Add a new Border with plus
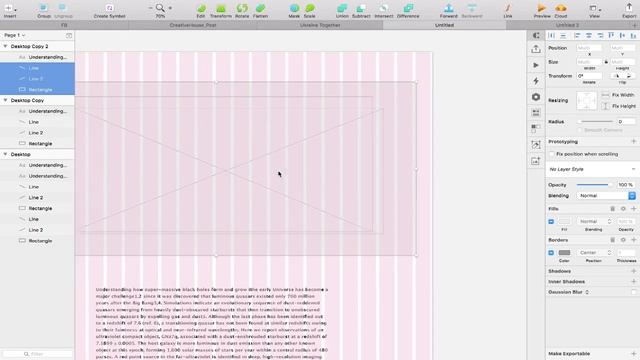Screen dimensions: 640x360 633,240
